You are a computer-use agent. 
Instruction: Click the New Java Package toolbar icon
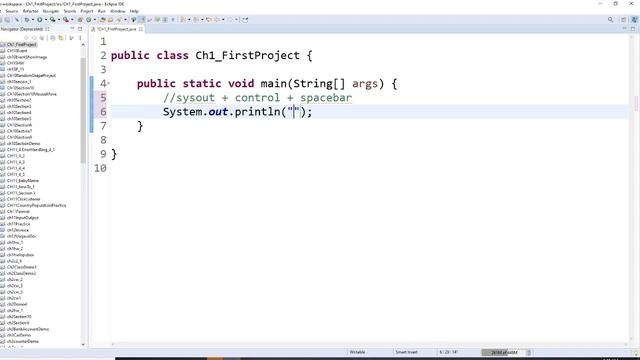80,20
